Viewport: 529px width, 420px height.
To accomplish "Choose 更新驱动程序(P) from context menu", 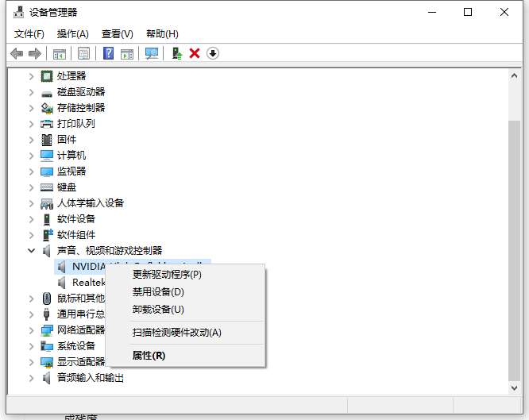I will 167,275.
